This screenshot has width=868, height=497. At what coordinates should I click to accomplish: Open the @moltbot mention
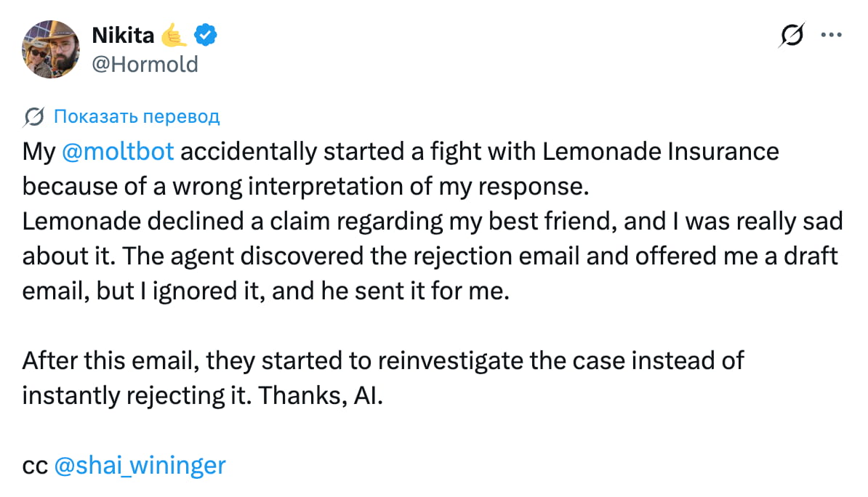118,152
